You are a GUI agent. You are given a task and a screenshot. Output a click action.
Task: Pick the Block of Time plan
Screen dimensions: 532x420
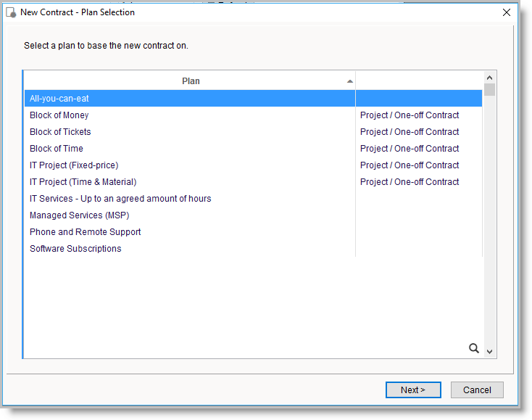click(x=57, y=149)
